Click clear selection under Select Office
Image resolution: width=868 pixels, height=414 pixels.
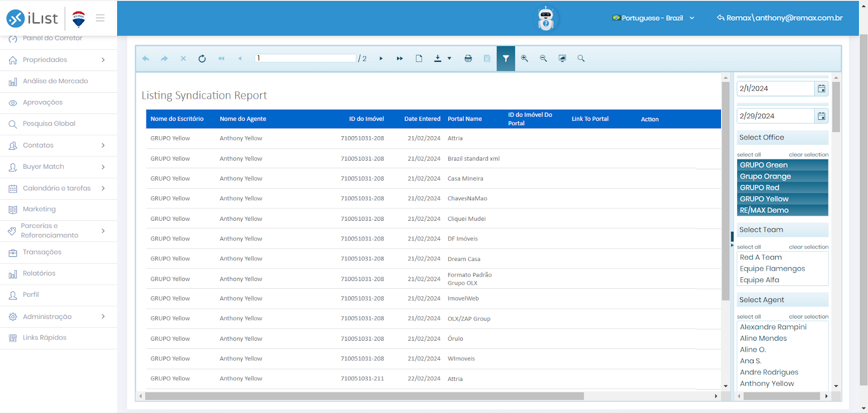pos(808,155)
